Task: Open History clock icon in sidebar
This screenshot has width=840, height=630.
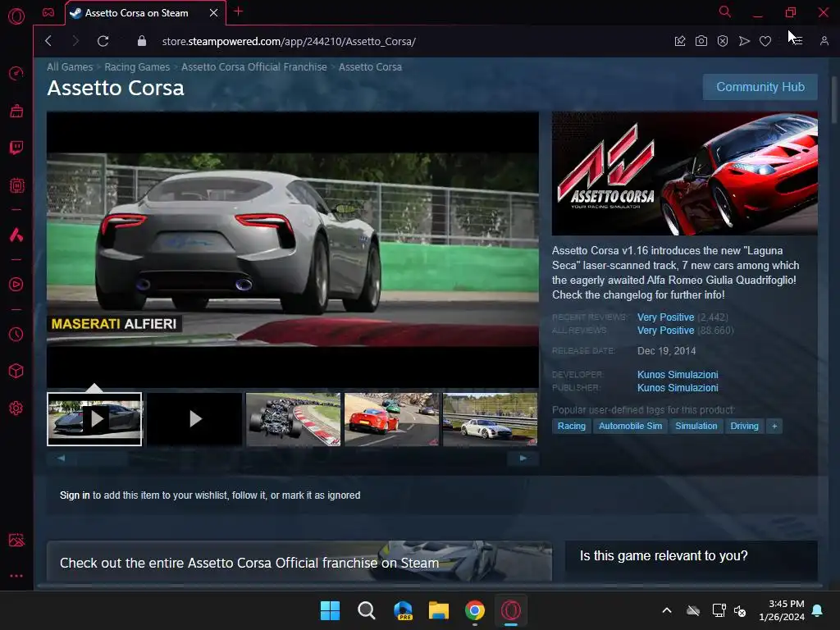Action: click(x=16, y=335)
